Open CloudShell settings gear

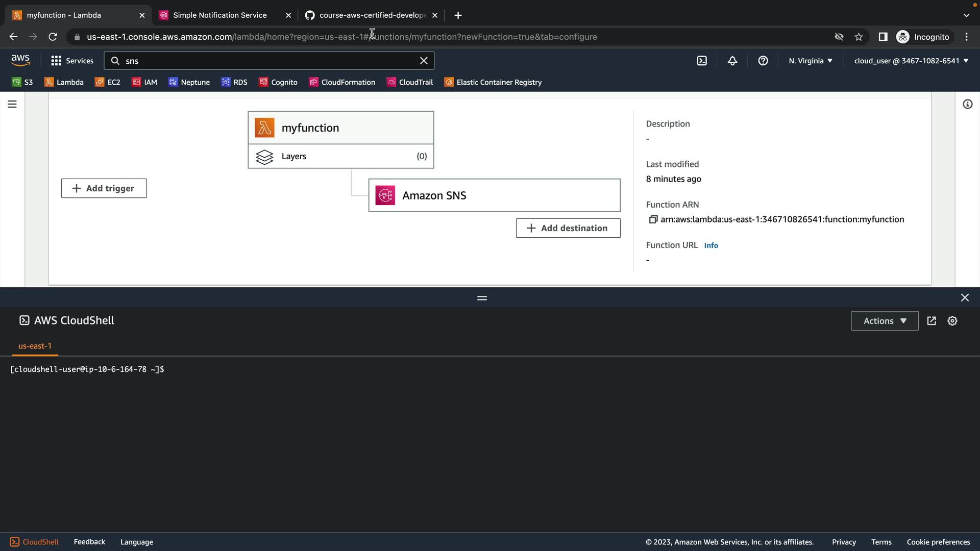tap(952, 321)
